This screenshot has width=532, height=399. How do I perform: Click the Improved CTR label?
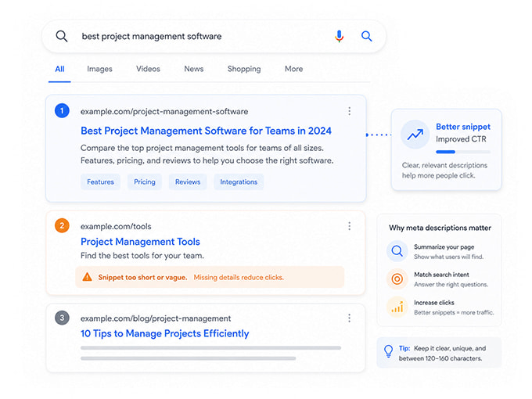coord(461,139)
